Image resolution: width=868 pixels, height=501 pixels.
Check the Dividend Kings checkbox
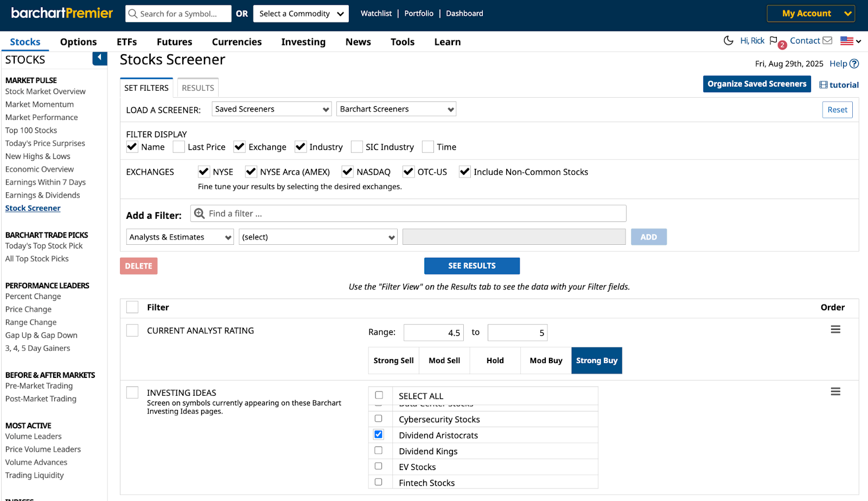point(379,451)
